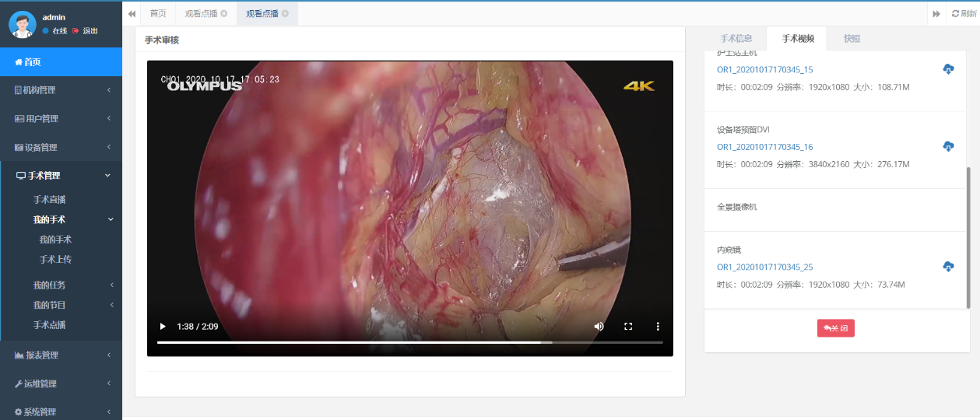Collapse the 手术管理 menu
Screen dimensions: 980x420
(x=61, y=176)
